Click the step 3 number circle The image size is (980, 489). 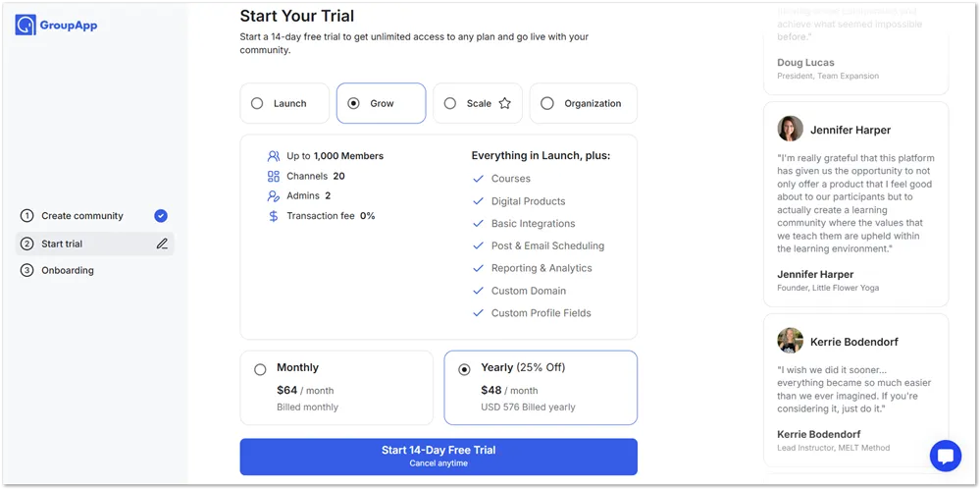coord(26,271)
